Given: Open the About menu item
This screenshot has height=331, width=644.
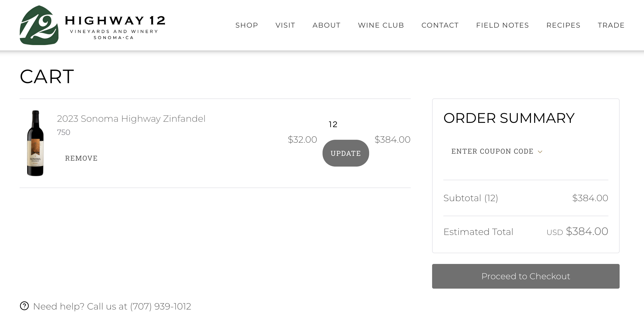Looking at the screenshot, I should click(326, 25).
